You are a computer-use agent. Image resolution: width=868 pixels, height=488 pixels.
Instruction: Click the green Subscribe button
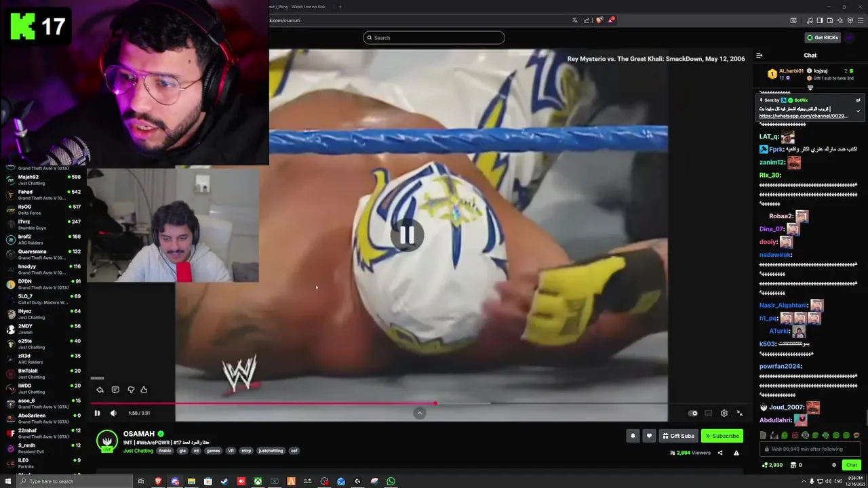pos(722,436)
